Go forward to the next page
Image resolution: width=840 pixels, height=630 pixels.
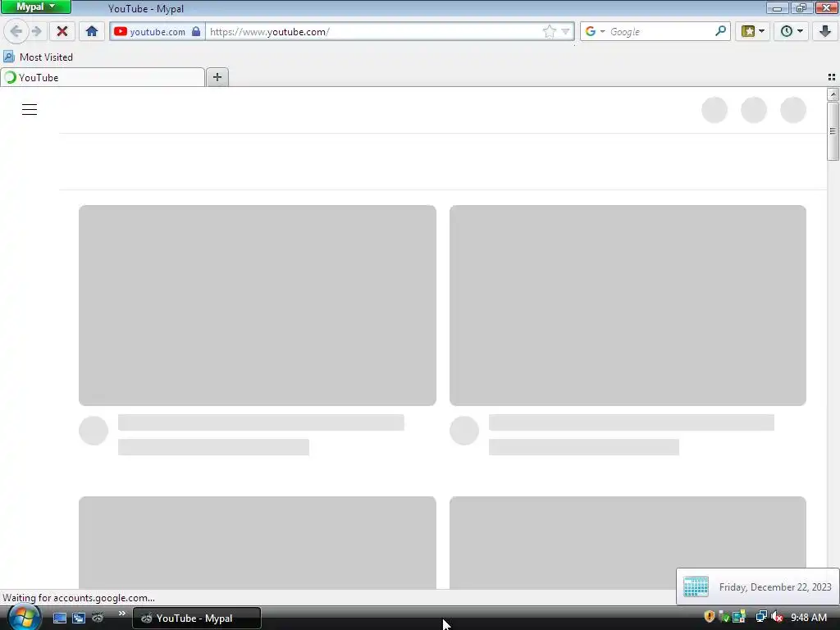[36, 31]
